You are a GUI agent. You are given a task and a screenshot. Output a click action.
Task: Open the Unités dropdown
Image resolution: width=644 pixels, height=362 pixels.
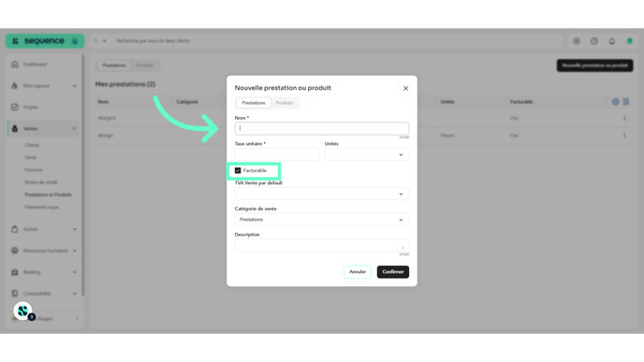coord(367,154)
